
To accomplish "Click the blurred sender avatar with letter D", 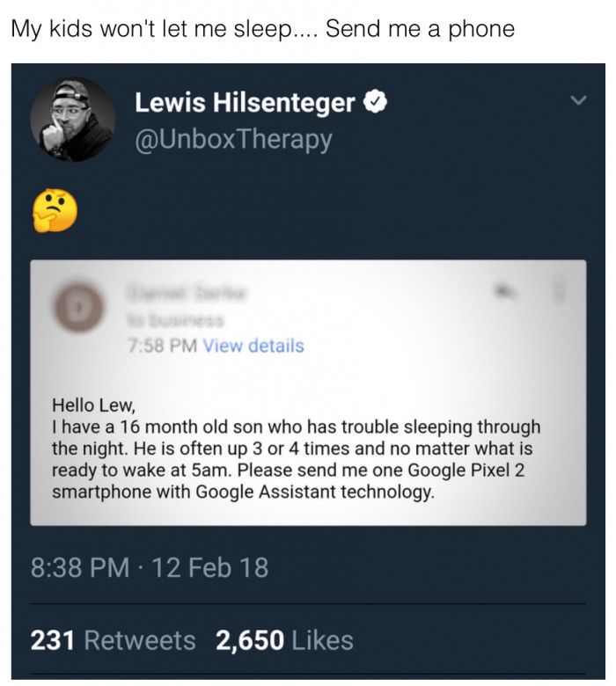I will coord(78,307).
